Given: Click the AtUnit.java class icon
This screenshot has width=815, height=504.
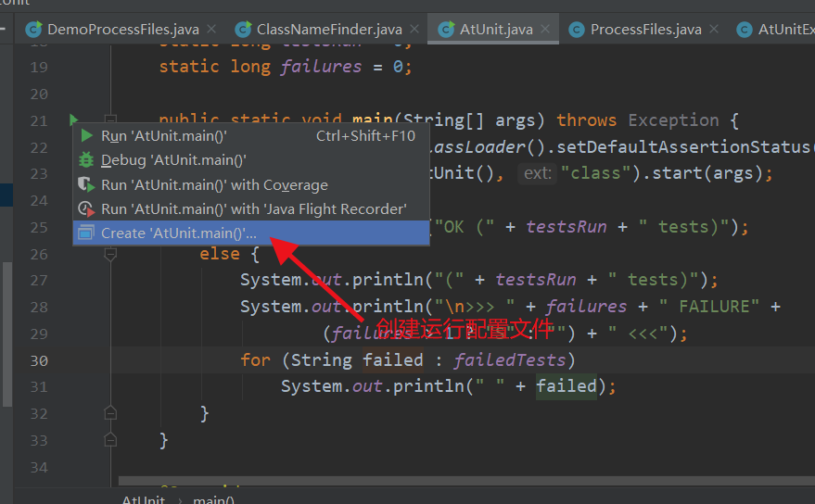Looking at the screenshot, I should pos(446,30).
